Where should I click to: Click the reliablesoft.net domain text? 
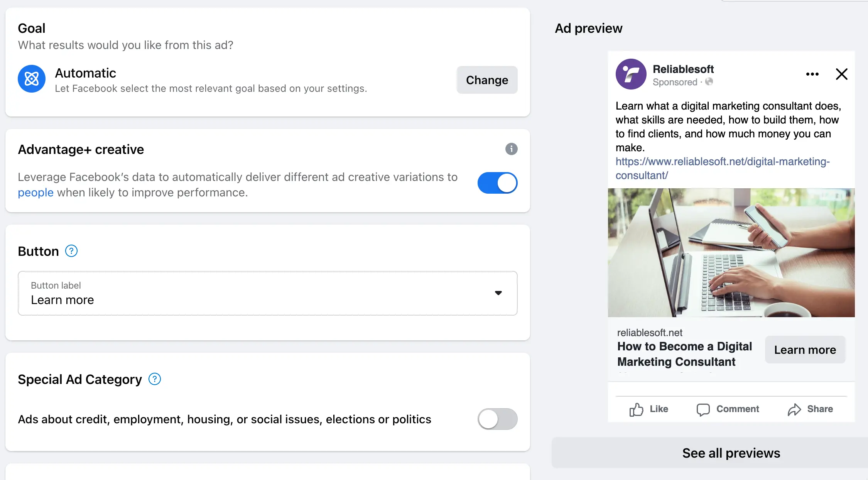pyautogui.click(x=650, y=333)
